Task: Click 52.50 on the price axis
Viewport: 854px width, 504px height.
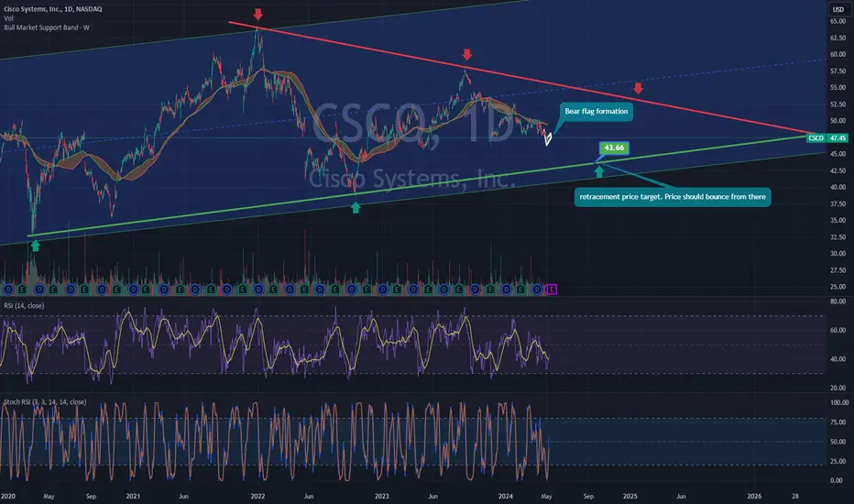Action: [838, 104]
